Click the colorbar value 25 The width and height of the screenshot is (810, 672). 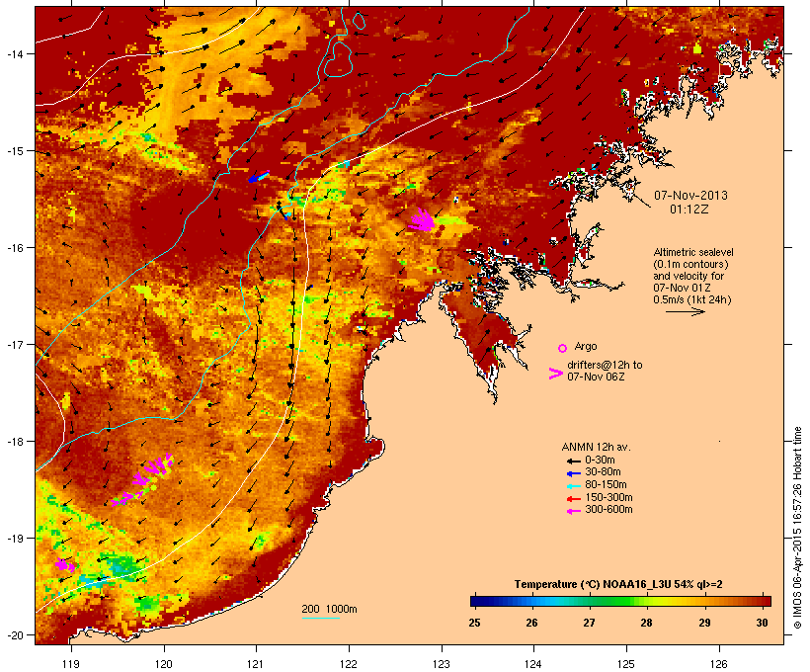click(474, 623)
